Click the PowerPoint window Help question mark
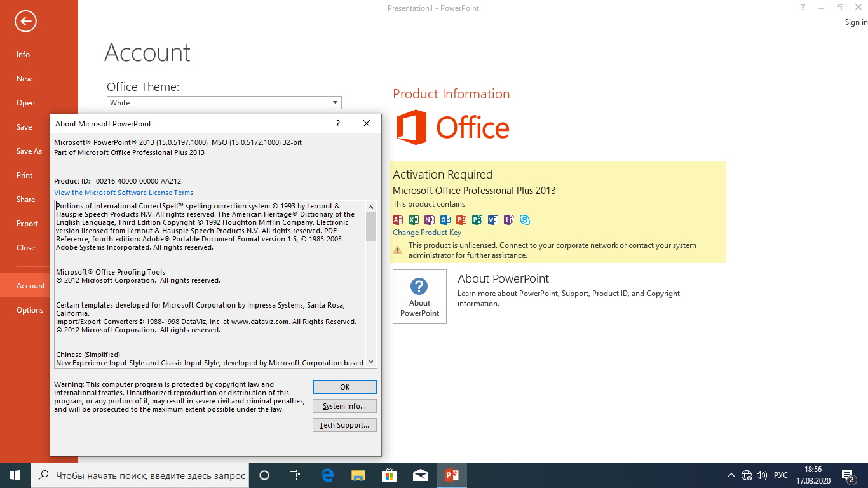Image resolution: width=868 pixels, height=488 pixels. (803, 7)
